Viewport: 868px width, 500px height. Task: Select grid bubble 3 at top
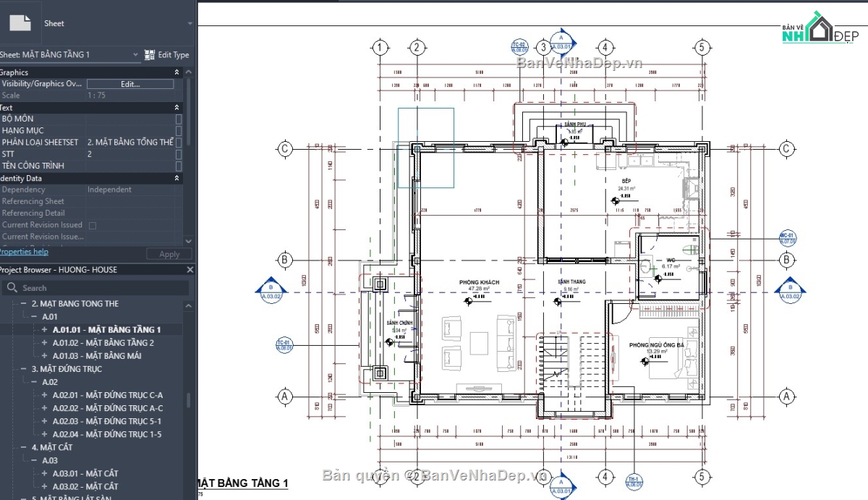point(543,48)
